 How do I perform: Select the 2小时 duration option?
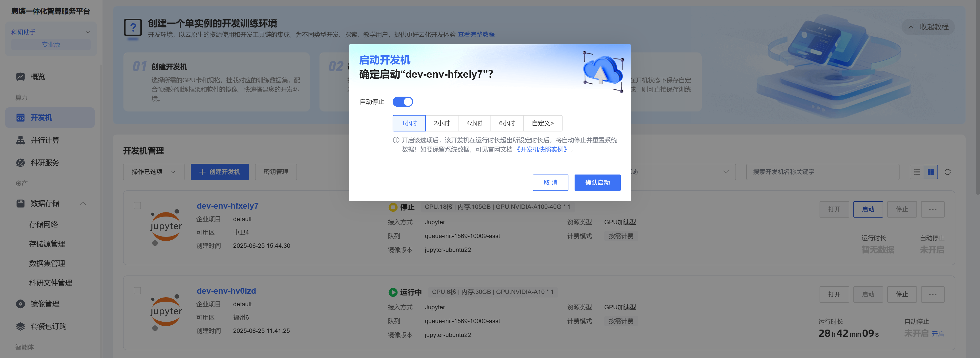(442, 123)
